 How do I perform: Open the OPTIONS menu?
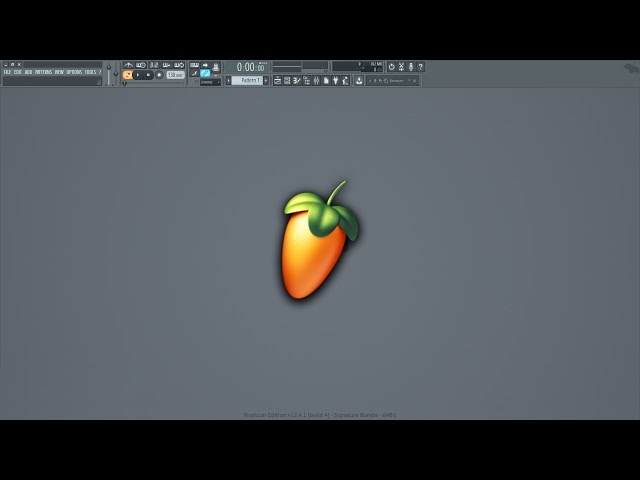coord(74,72)
